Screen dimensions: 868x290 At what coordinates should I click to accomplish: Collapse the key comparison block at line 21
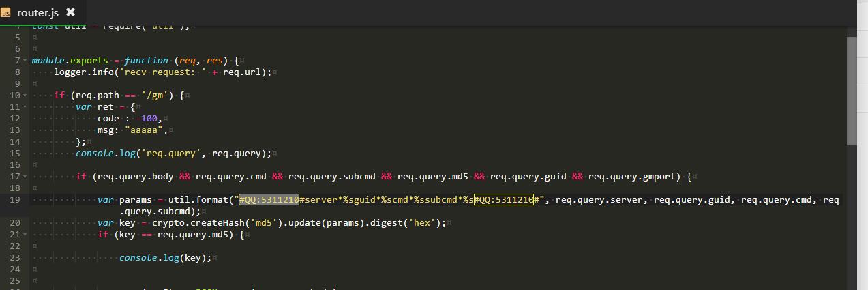[x=25, y=235]
